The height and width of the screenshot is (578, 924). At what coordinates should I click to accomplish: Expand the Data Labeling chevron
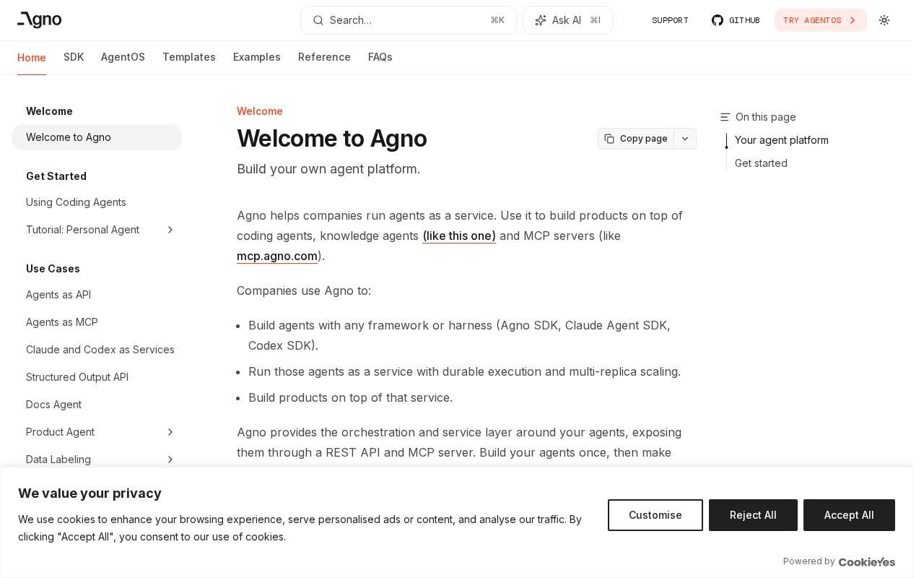click(170, 460)
